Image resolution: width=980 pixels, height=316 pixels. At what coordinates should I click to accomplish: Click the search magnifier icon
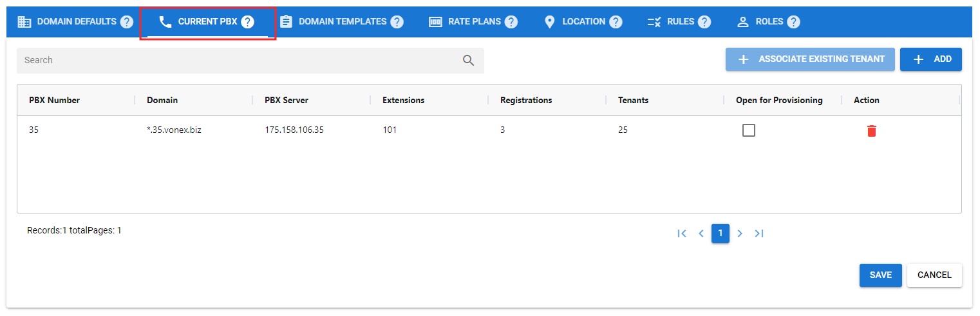(x=468, y=61)
